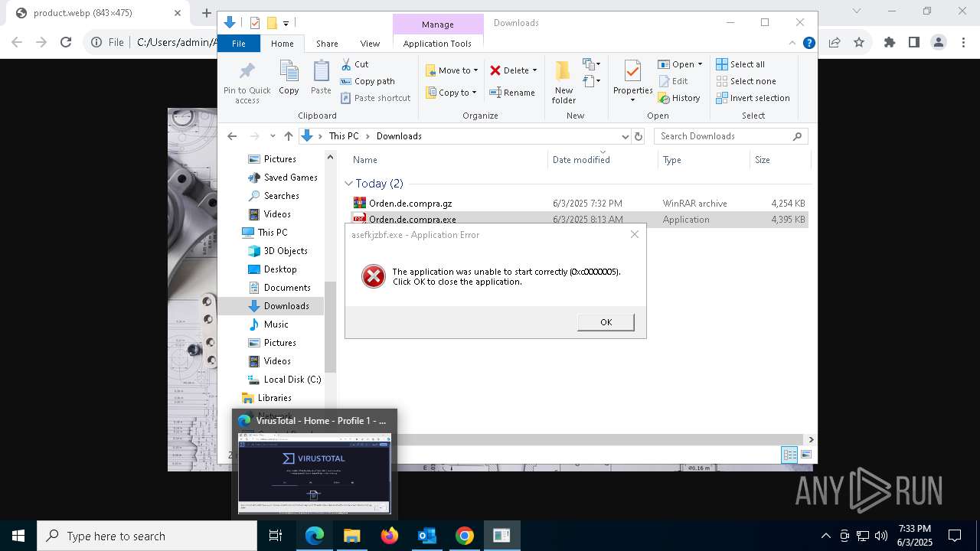Sort by Type column header

[671, 160]
